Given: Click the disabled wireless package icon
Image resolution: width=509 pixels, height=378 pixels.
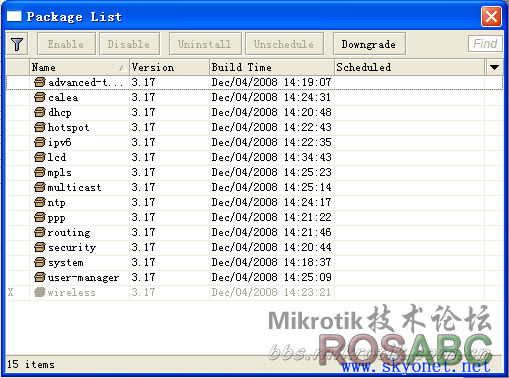Looking at the screenshot, I should click(40, 292).
